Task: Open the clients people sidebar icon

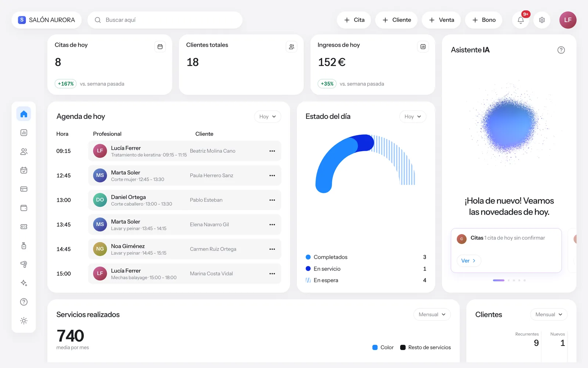Action: 24,151
